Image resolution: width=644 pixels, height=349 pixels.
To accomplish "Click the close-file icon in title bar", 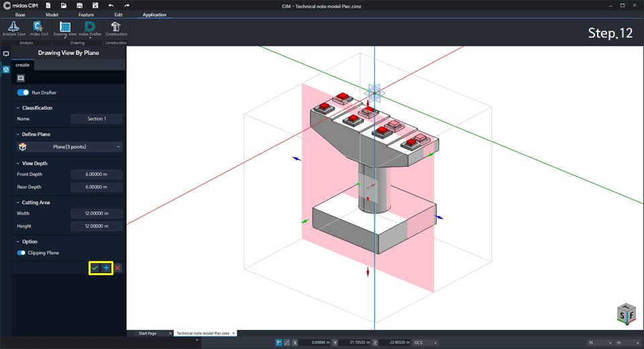I will pos(95,5).
